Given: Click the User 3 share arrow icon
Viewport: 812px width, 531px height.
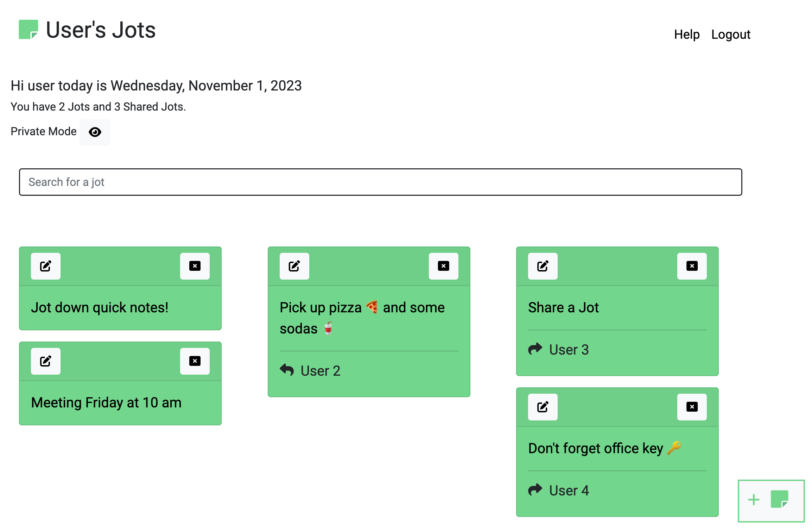Looking at the screenshot, I should 535,349.
